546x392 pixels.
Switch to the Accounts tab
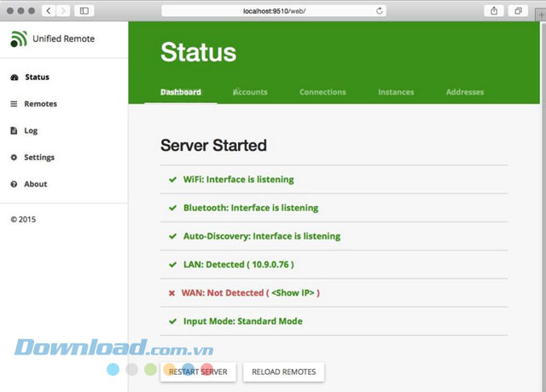click(x=250, y=92)
